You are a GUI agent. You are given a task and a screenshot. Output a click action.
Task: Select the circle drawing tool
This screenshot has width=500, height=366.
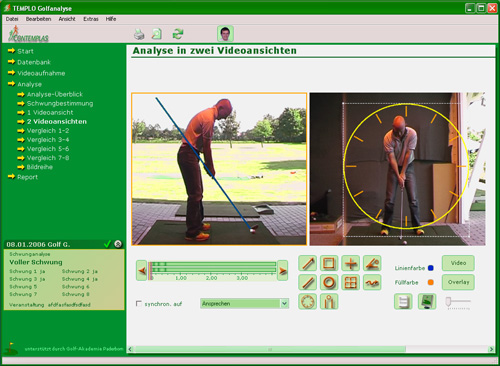[329, 282]
